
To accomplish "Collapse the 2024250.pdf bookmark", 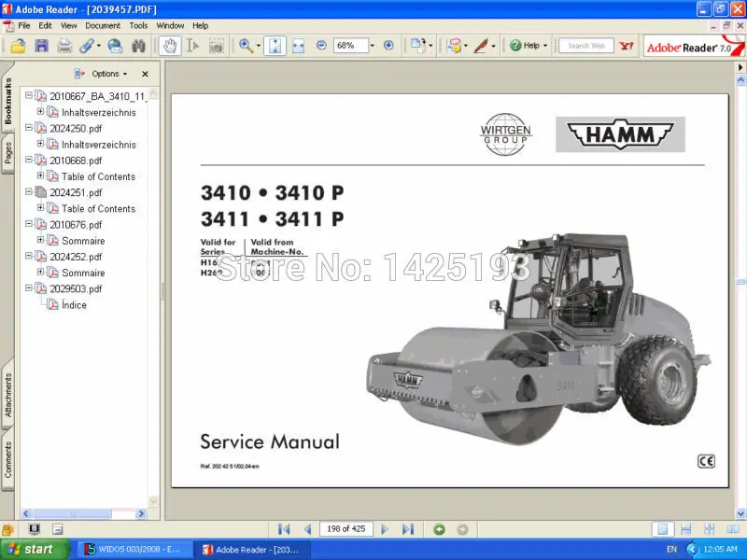I will click(29, 128).
